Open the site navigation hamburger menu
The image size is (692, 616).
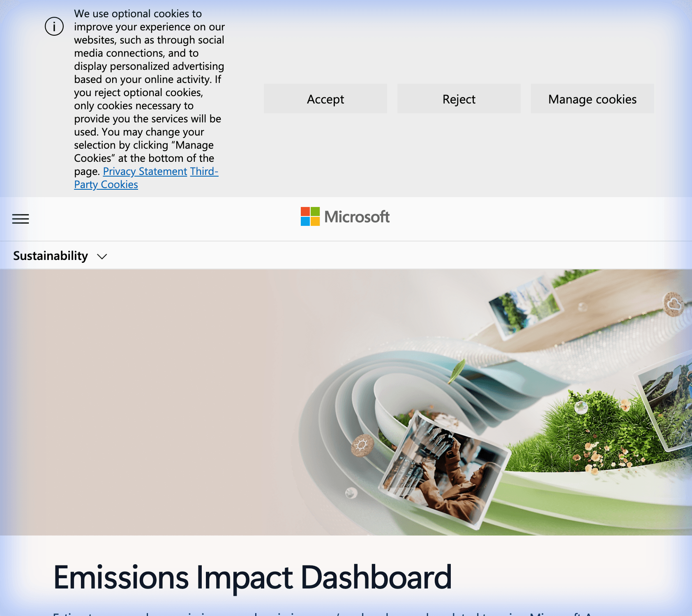[20, 219]
